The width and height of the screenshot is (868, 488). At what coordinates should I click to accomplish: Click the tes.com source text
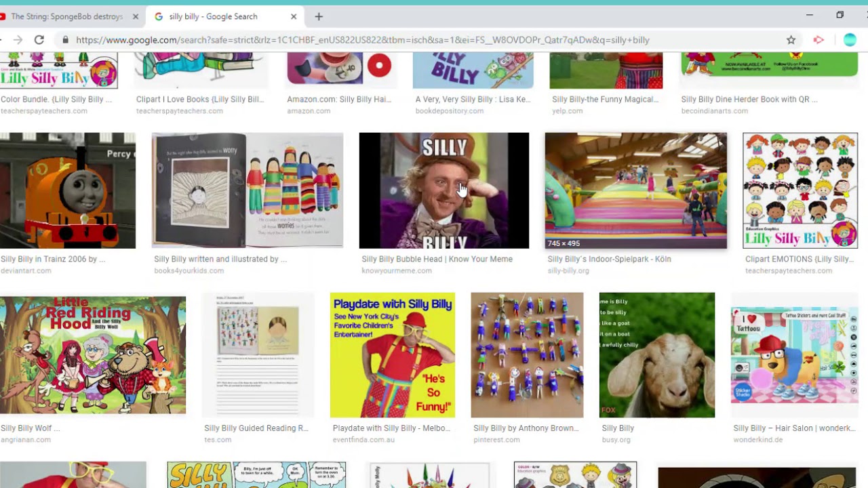[x=218, y=440]
